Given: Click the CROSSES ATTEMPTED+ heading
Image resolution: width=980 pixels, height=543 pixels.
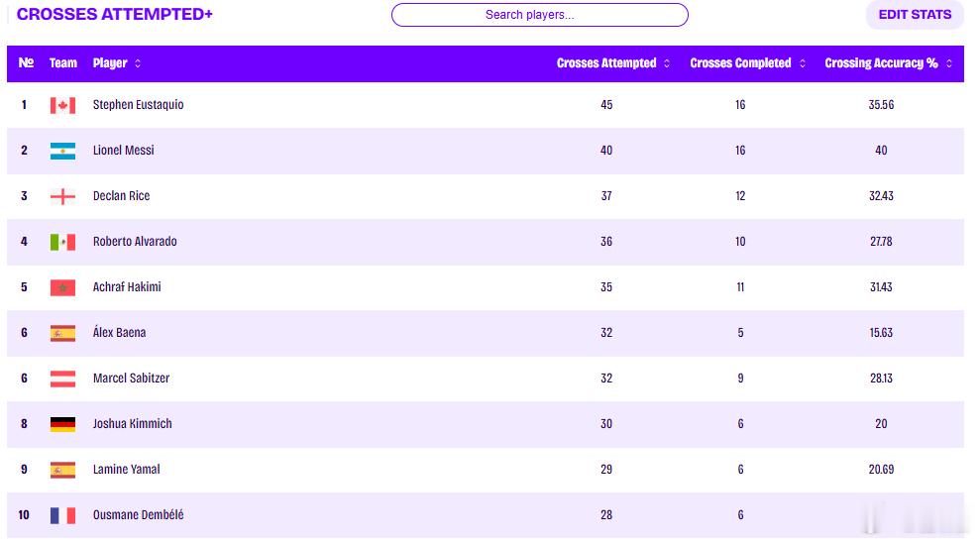Looking at the screenshot, I should 114,15.
